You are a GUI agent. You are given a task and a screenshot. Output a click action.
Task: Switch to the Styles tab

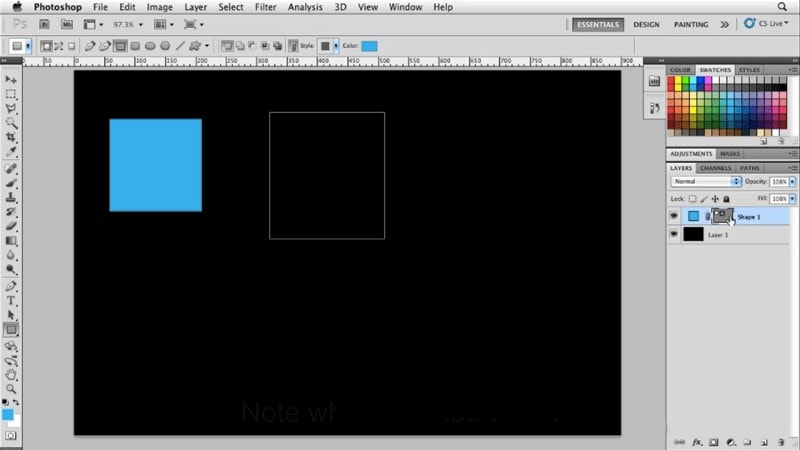749,70
